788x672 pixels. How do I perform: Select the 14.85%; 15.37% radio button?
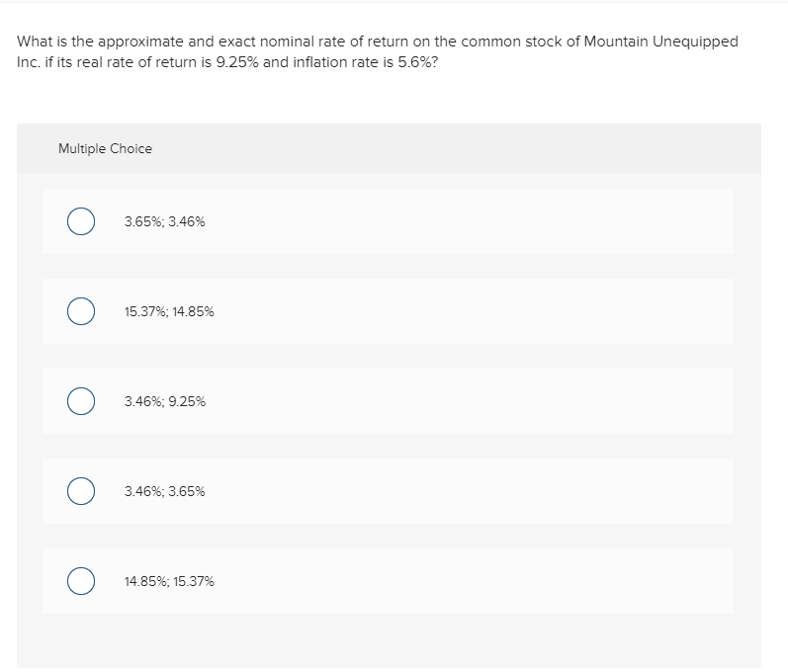[x=81, y=581]
